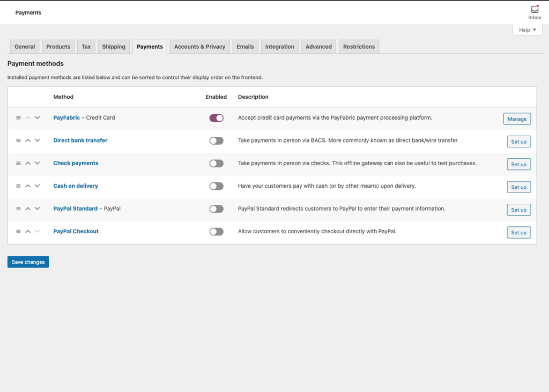Open PayPal Standard link

click(x=75, y=209)
